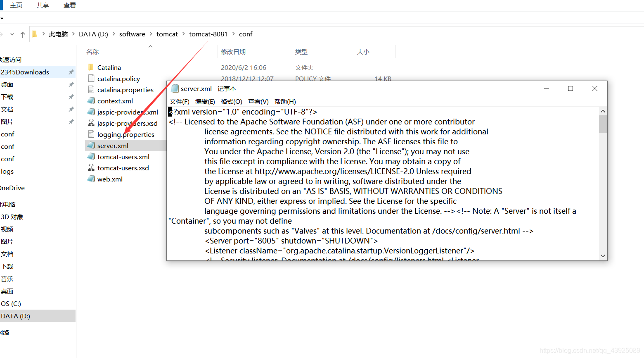Click Notepad scrollbar up arrow
Image resolution: width=644 pixels, height=358 pixels.
[603, 111]
